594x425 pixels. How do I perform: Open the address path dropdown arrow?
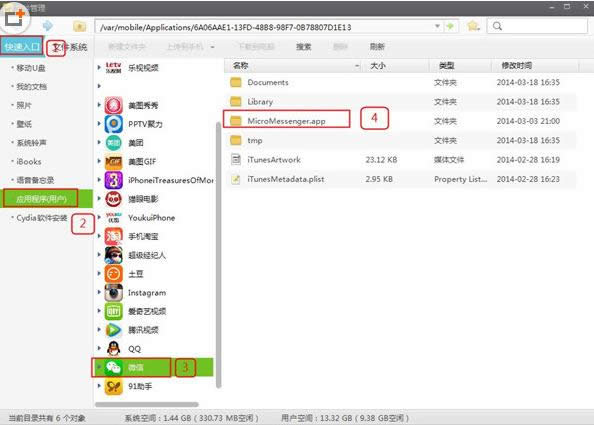(438, 26)
